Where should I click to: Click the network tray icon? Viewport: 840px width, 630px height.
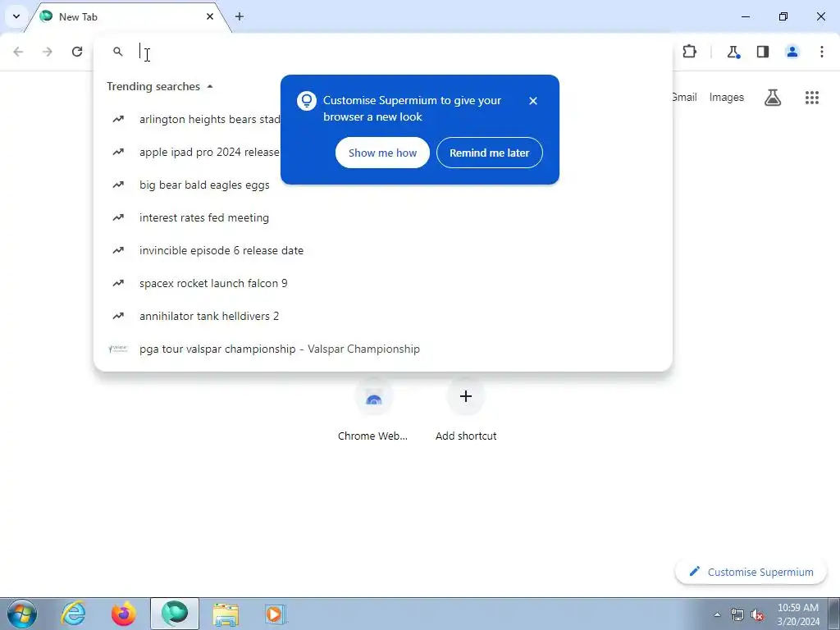(737, 614)
